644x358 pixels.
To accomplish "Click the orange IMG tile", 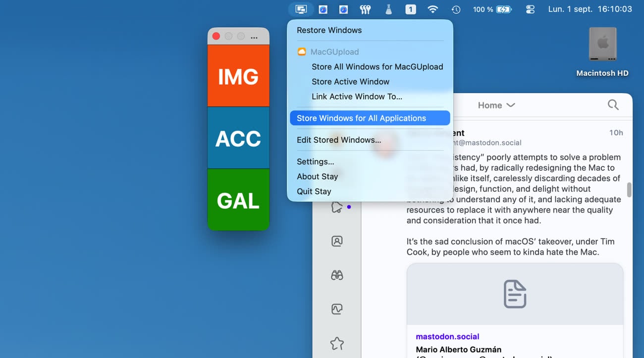I will click(x=238, y=76).
